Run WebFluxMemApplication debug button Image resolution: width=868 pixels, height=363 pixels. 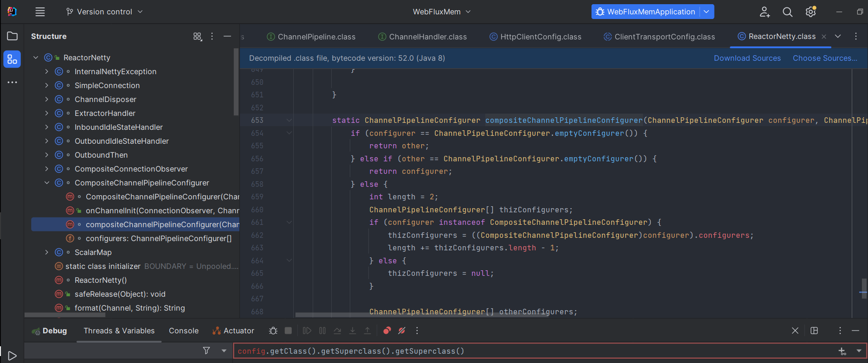tap(645, 12)
